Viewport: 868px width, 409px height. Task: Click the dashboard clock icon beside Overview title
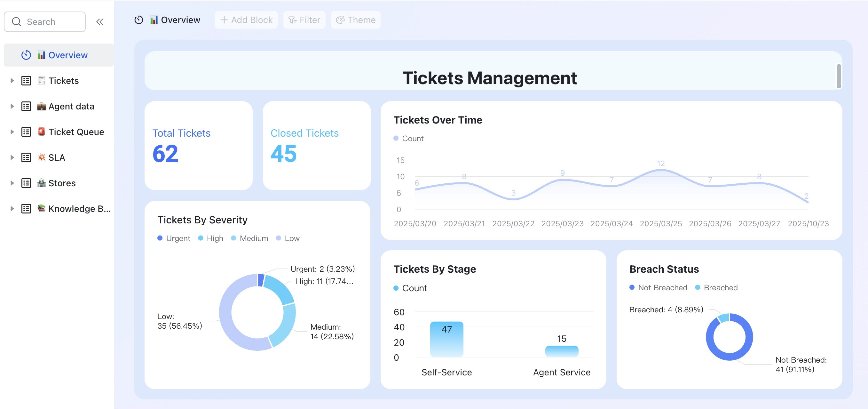click(138, 20)
